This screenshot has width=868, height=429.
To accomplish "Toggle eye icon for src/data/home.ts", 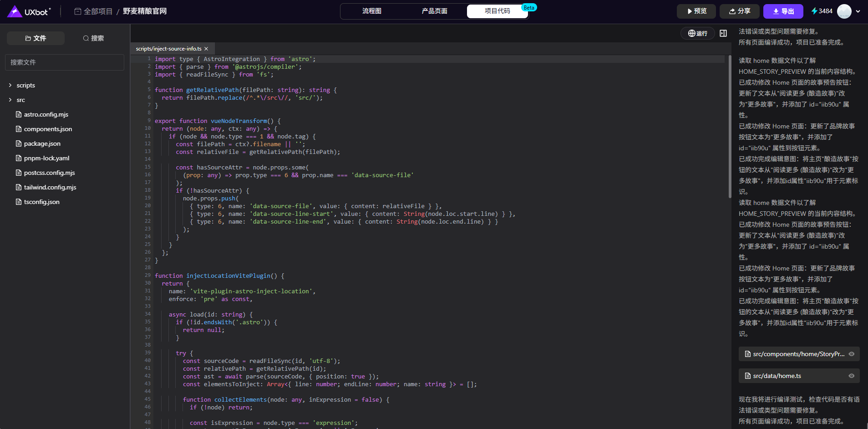I will tap(851, 376).
